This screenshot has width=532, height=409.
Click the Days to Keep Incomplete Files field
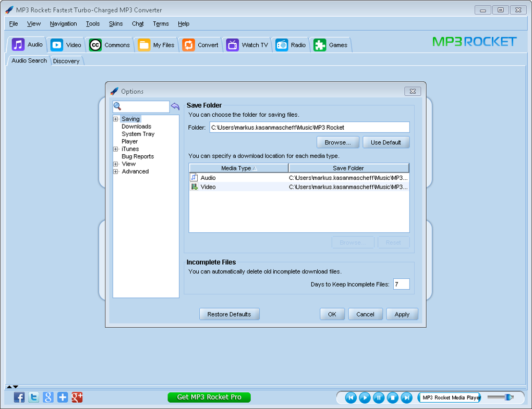coord(402,284)
